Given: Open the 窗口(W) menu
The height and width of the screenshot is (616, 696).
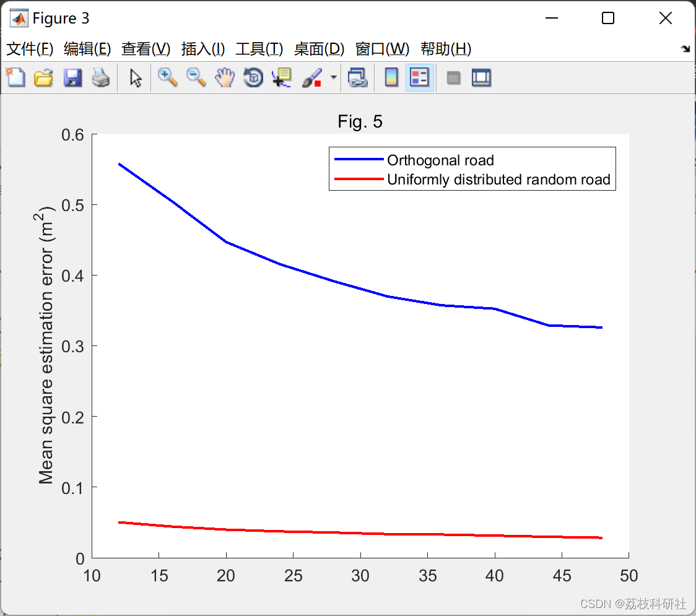Looking at the screenshot, I should pyautogui.click(x=382, y=49).
